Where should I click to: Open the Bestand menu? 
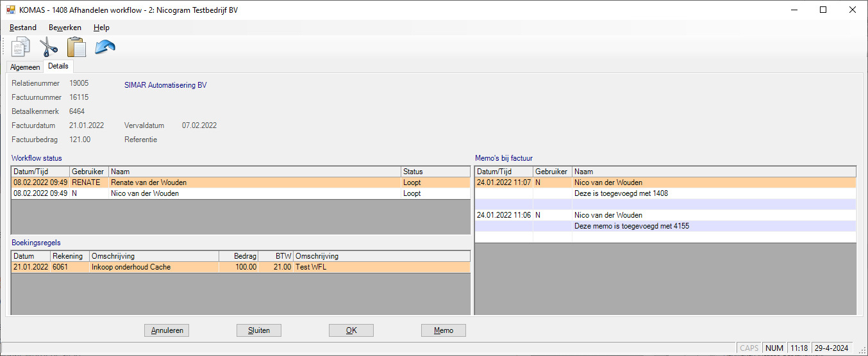pyautogui.click(x=23, y=28)
